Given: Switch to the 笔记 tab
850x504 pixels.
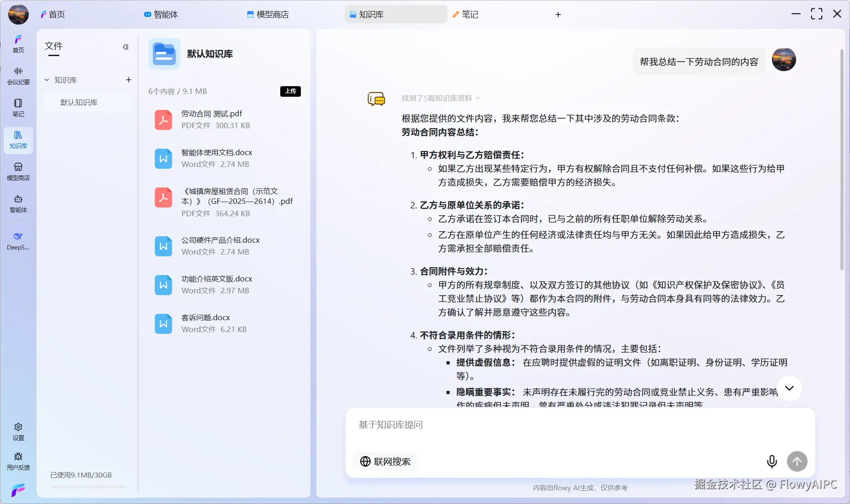Looking at the screenshot, I should click(465, 15).
